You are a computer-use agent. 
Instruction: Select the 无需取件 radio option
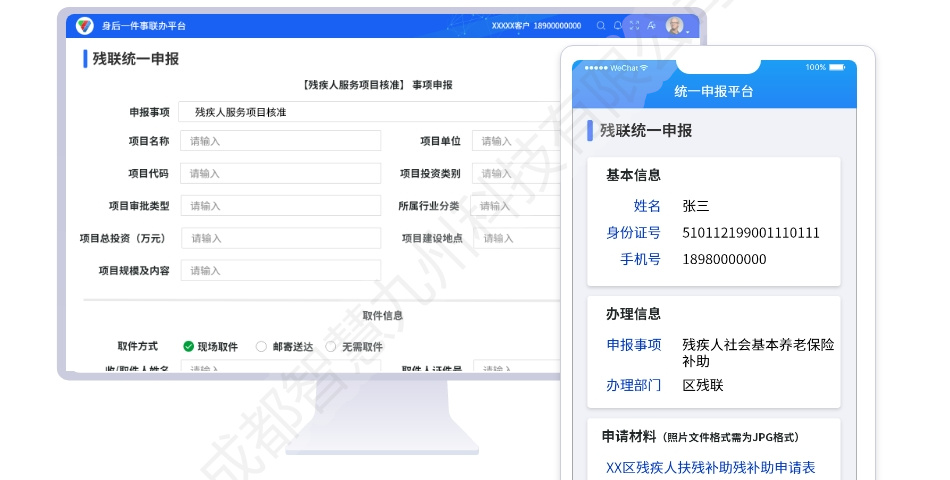[x=331, y=347]
